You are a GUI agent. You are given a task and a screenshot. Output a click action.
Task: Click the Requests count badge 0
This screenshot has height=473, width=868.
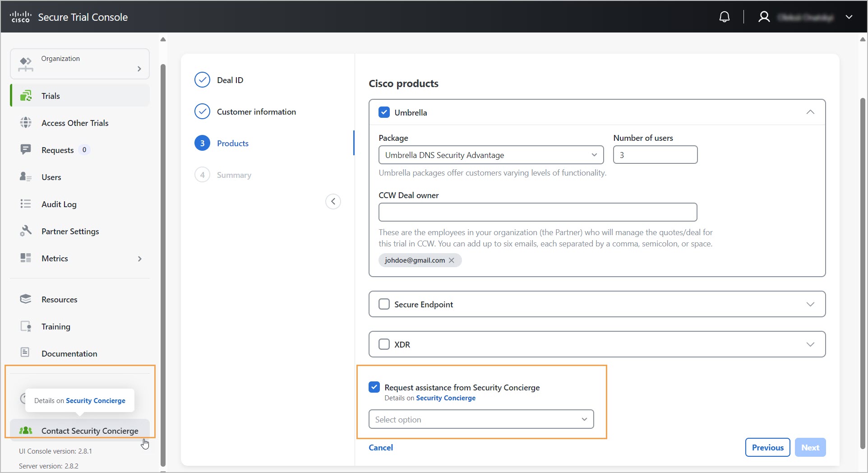(84, 150)
